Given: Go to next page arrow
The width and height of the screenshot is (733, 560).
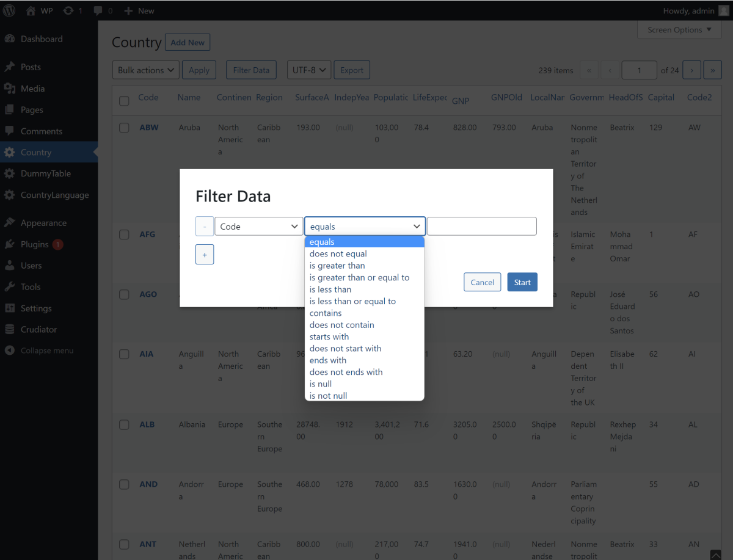Looking at the screenshot, I should (691, 70).
